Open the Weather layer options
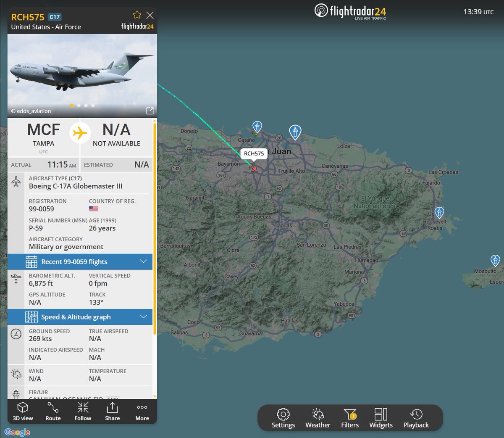This screenshot has width=504, height=438. (x=318, y=418)
